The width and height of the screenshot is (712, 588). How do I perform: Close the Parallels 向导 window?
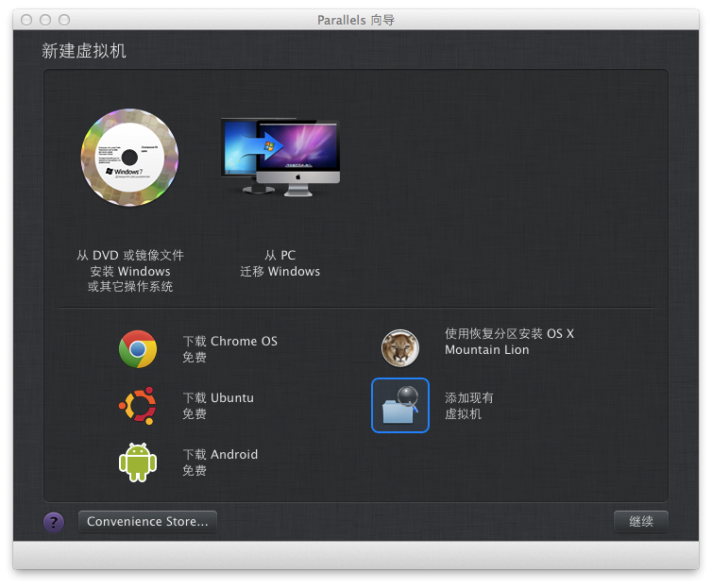point(26,20)
